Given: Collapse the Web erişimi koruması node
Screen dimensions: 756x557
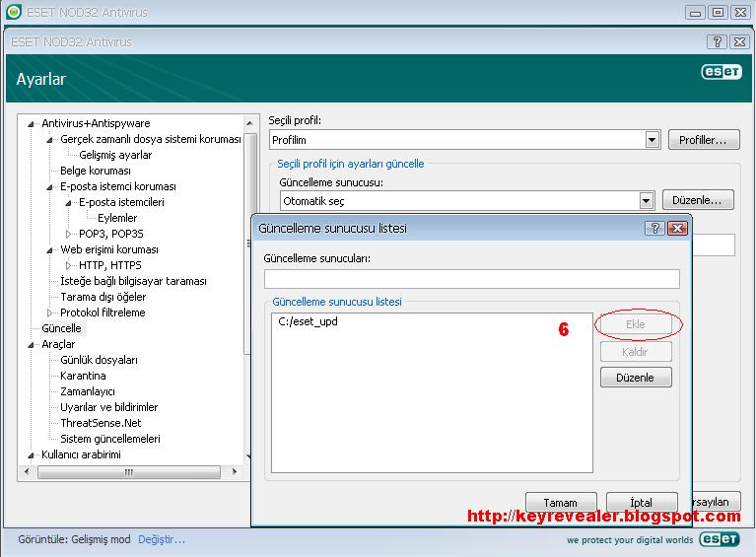Looking at the screenshot, I should (49, 250).
